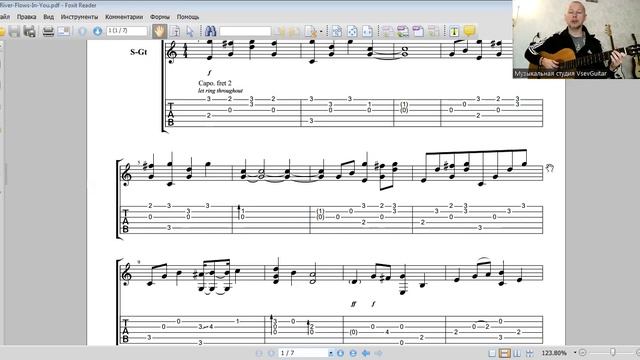Open the page number dropdown in status bar
Screen dimensions: 640x360
coord(331,353)
